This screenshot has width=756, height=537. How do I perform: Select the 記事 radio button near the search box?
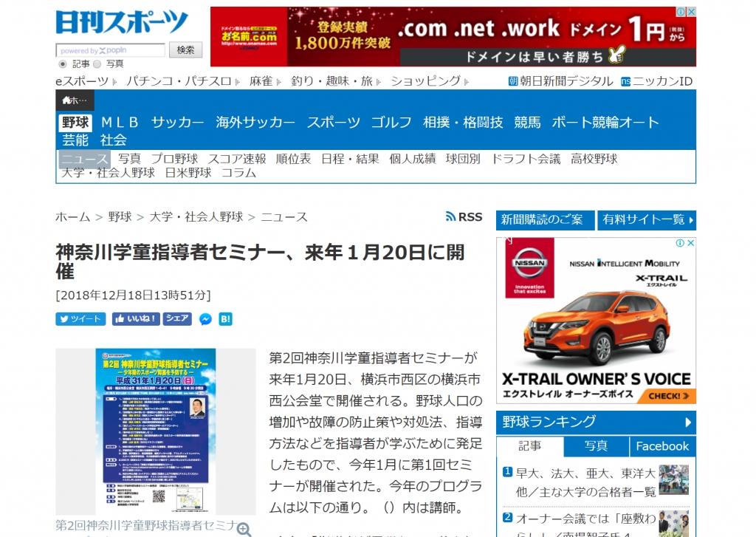coord(63,64)
